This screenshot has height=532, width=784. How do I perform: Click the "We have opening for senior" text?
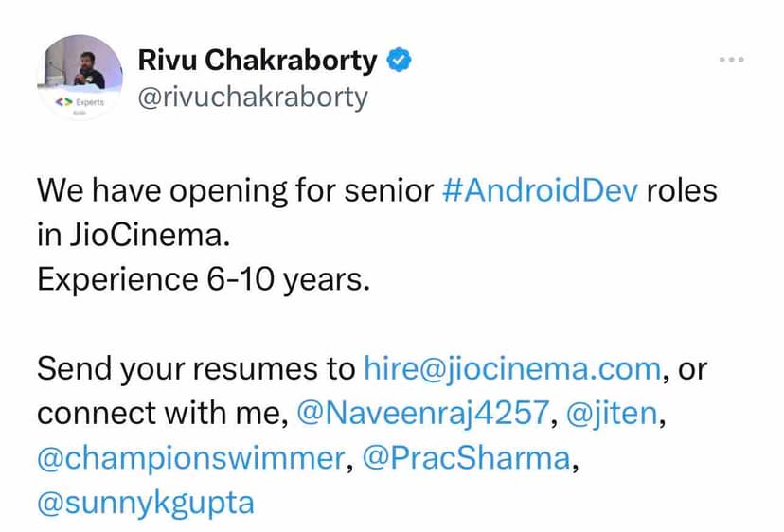click(235, 190)
